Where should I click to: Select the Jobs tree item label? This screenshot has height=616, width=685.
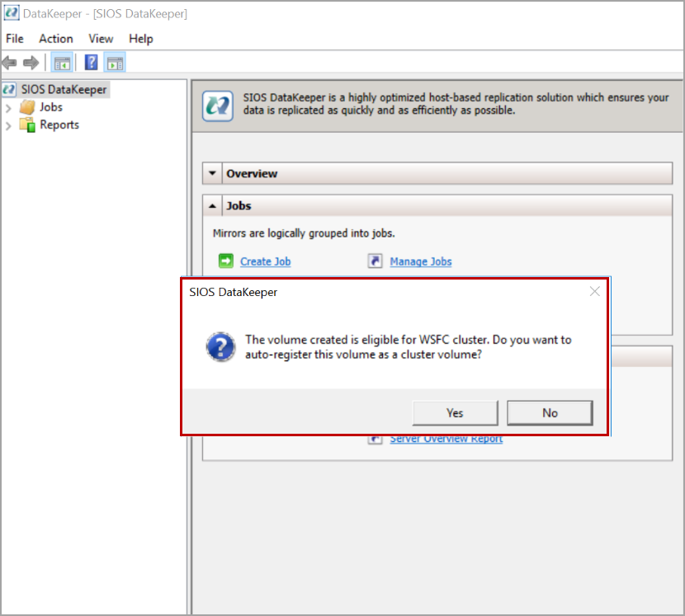click(51, 107)
